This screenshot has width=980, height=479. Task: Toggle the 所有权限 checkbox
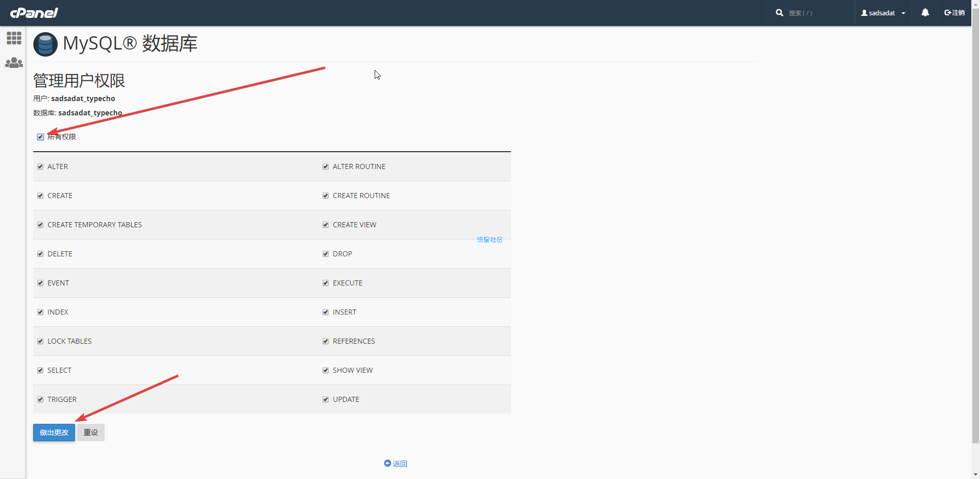40,137
